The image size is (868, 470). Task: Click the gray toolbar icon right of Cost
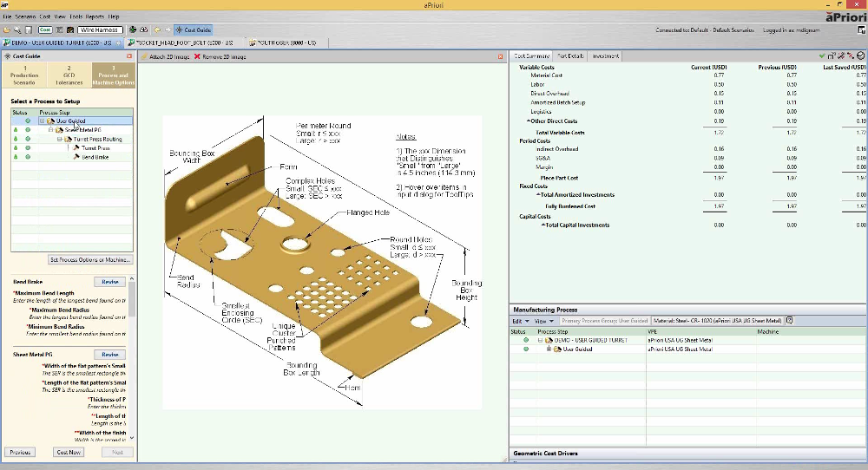(x=59, y=29)
